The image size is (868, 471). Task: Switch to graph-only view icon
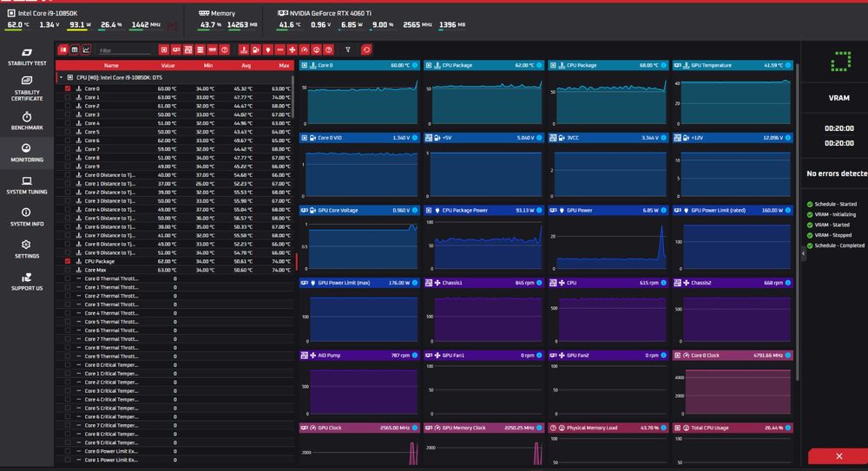86,49
